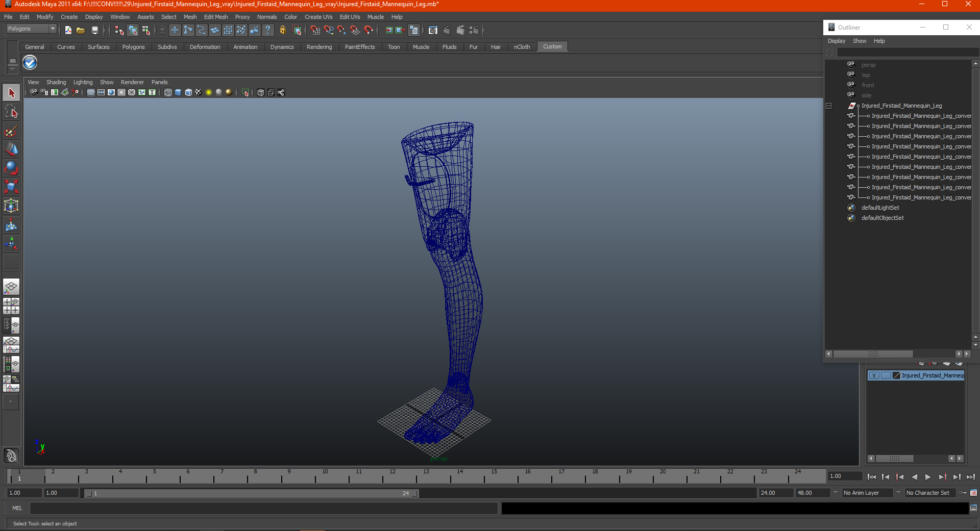Screen dimensions: 980x531
Task: Toggle Lock current selection padlock
Action: pos(282,31)
